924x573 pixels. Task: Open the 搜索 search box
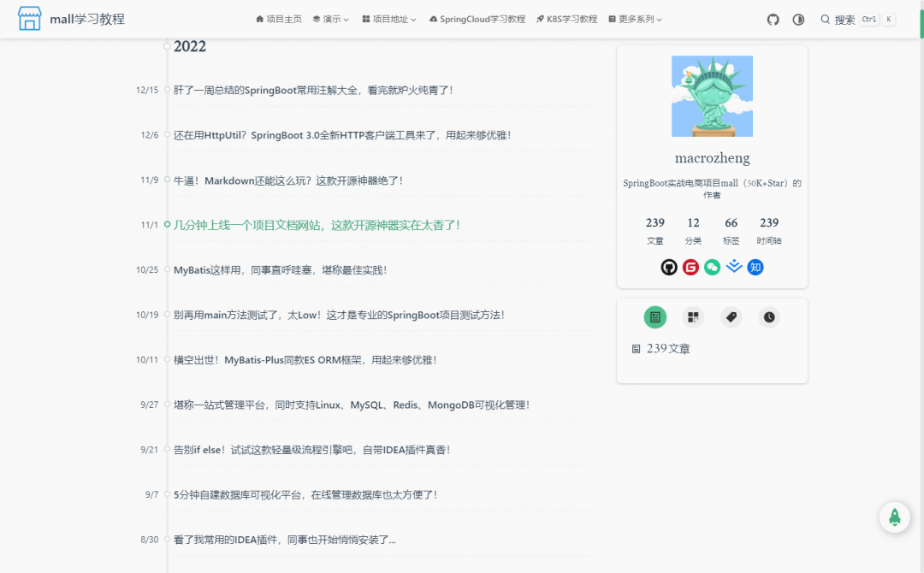(x=858, y=20)
